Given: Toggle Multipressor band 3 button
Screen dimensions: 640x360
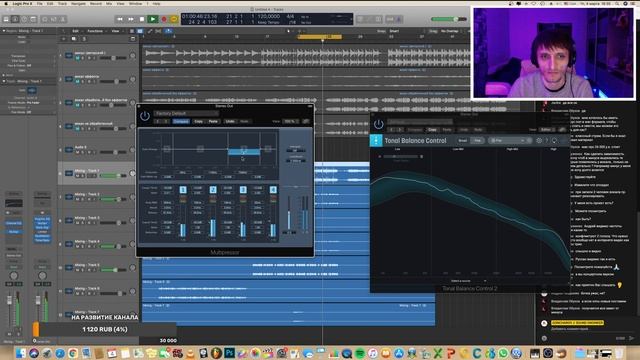Looking at the screenshot, I should 243,190.
